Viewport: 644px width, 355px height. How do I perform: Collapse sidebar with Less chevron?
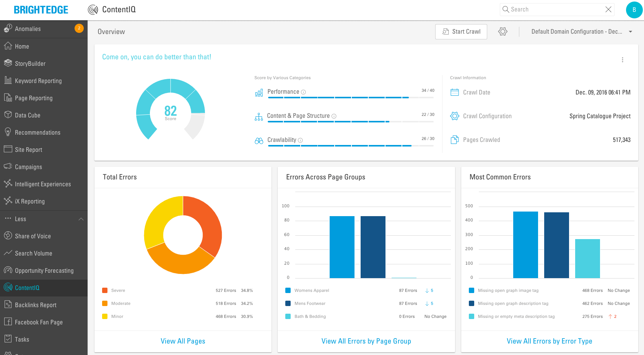point(81,219)
